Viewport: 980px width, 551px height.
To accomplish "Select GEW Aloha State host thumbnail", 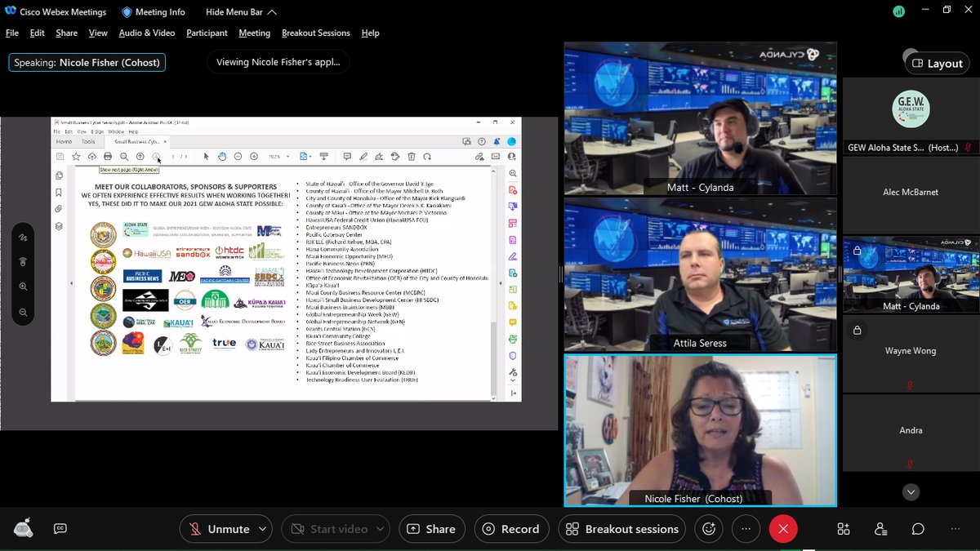I will point(911,116).
